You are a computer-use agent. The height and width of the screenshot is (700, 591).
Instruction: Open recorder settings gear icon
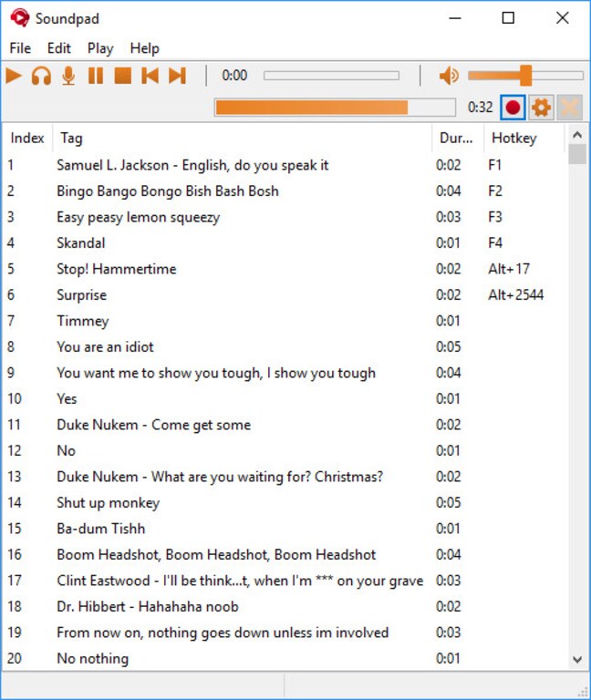pyautogui.click(x=541, y=108)
